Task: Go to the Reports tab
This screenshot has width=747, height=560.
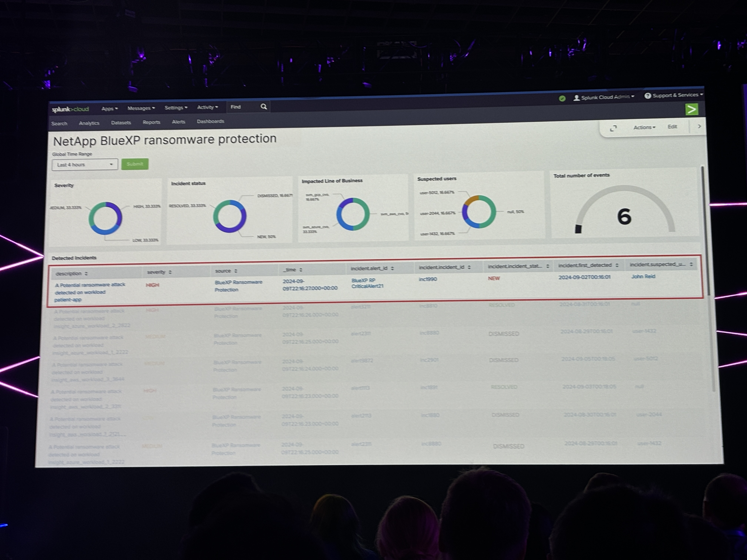Action: [151, 122]
